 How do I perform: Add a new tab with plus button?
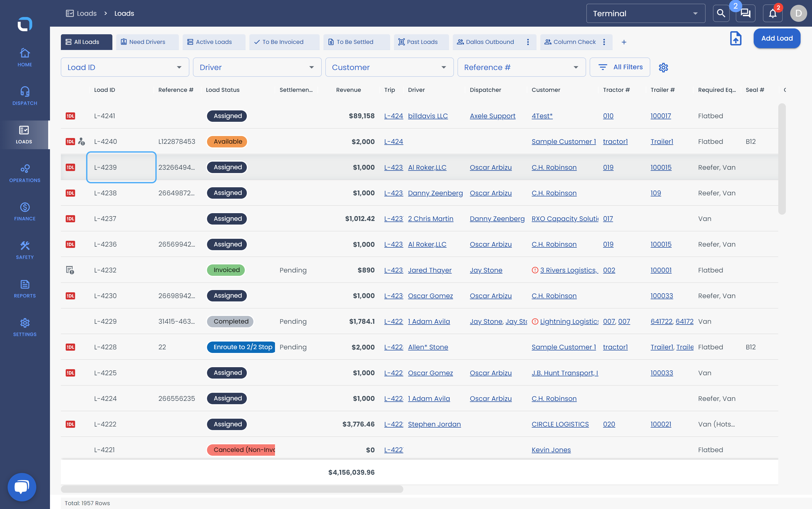[x=624, y=42]
